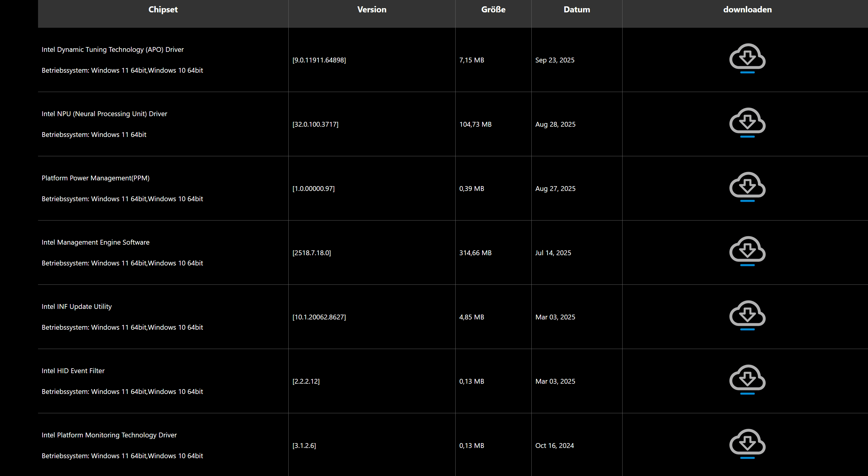Click the Größe column header
868x476 pixels.
(x=493, y=9)
